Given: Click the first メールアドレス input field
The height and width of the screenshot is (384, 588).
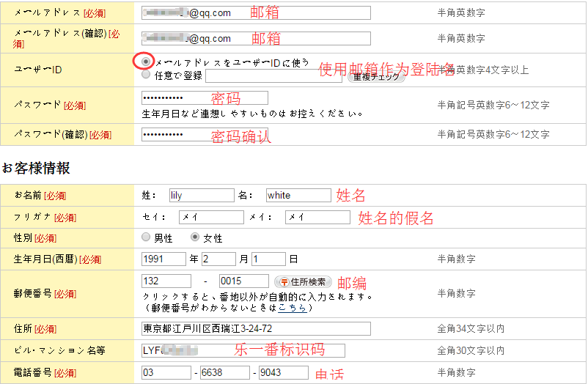Looking at the screenshot, I should pos(256,12).
